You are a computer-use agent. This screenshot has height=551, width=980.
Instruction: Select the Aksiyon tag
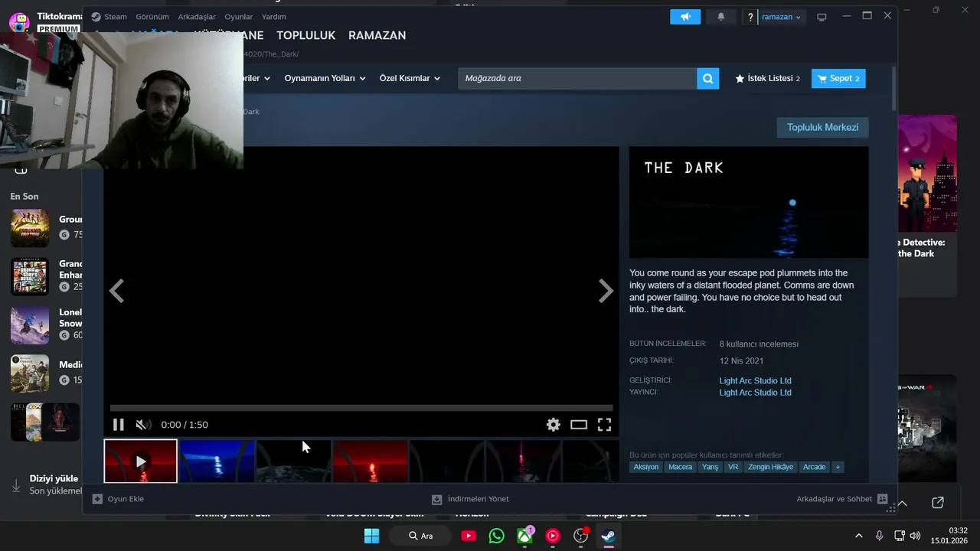(x=645, y=467)
